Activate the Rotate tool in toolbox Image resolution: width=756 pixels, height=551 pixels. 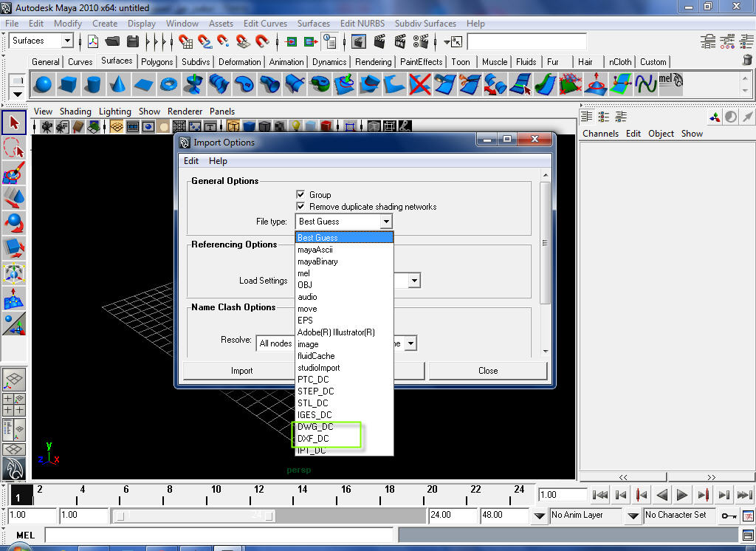pyautogui.click(x=14, y=223)
